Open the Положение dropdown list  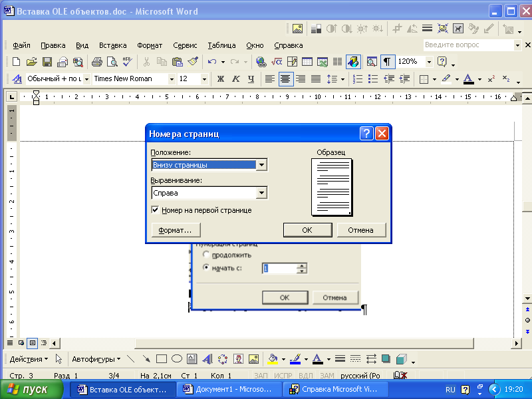261,165
